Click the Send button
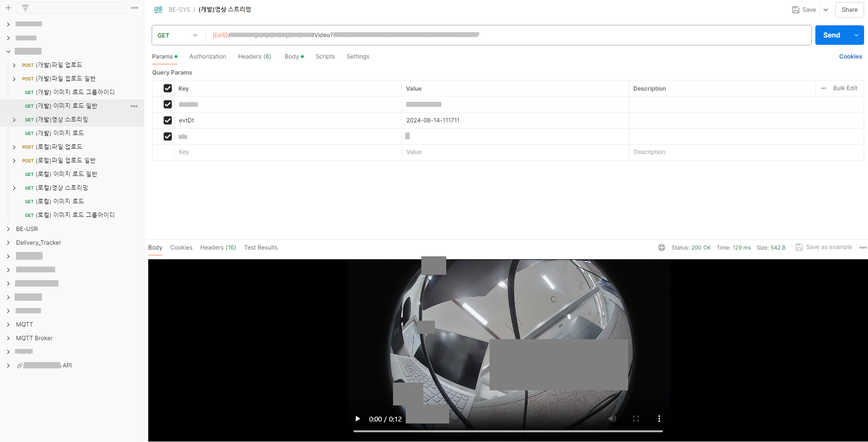This screenshot has height=442, width=868. (832, 35)
